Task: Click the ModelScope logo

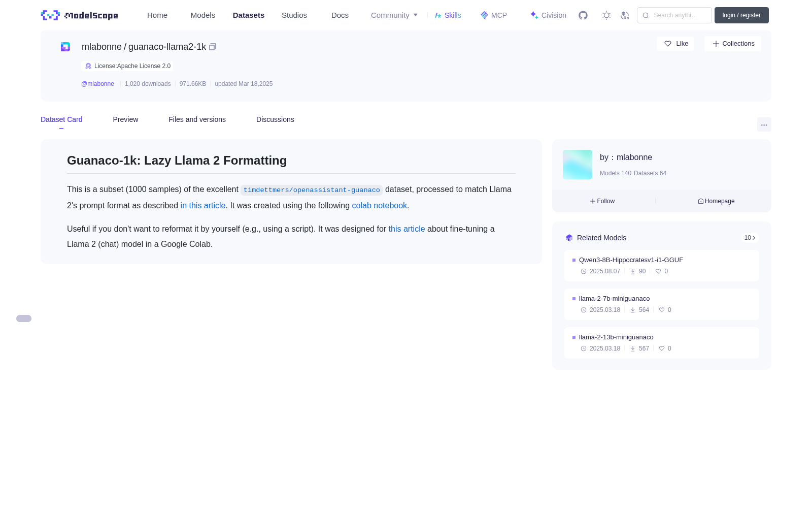Action: point(80,15)
